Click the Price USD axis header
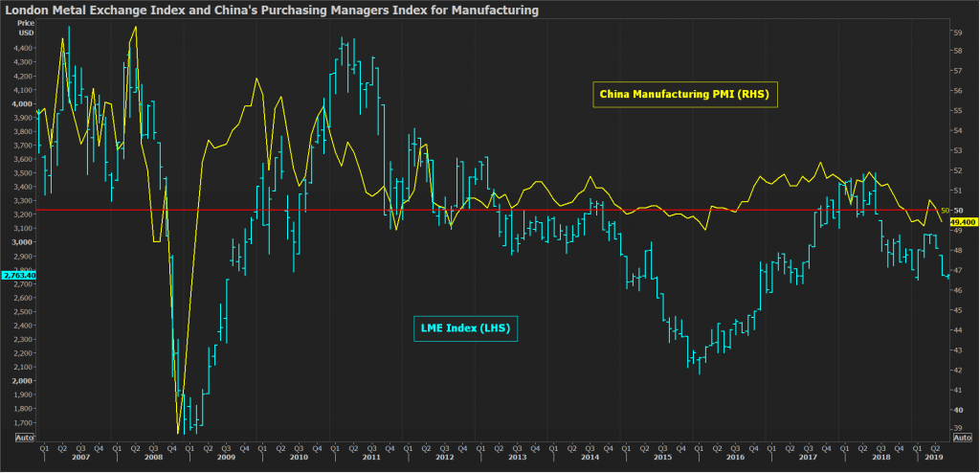This screenshot has width=980, height=473. click(26, 27)
